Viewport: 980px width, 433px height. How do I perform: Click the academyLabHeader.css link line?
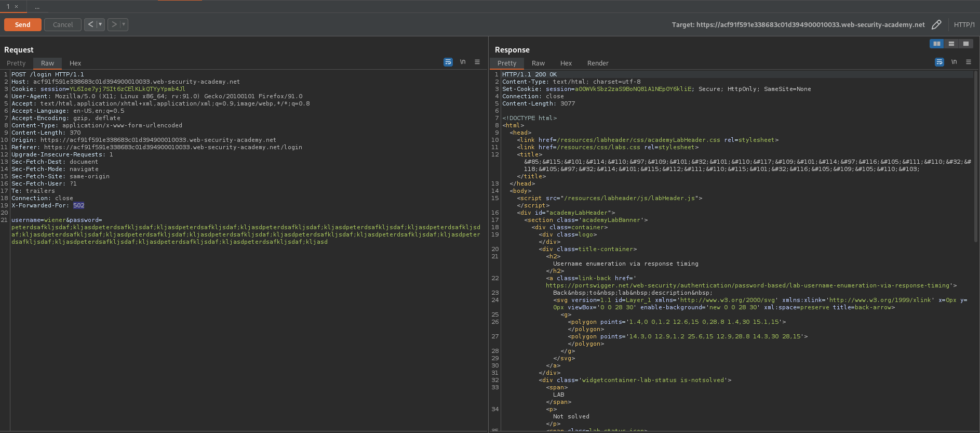(x=648, y=140)
